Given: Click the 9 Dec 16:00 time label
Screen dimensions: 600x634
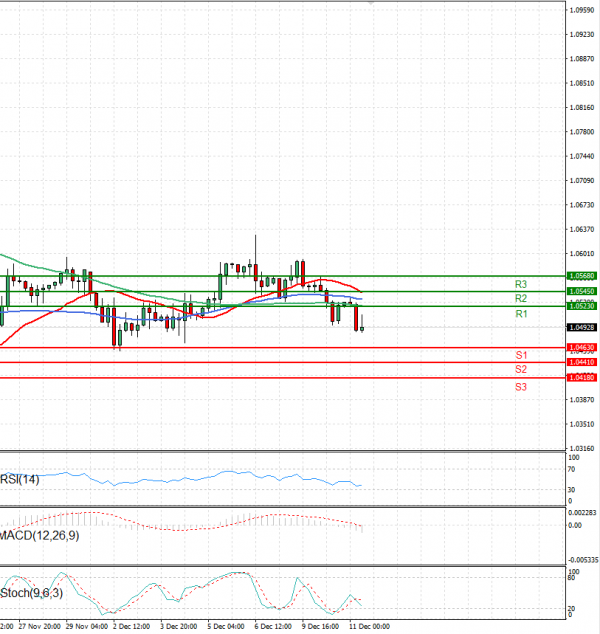Looking at the screenshot, I should (320, 626).
